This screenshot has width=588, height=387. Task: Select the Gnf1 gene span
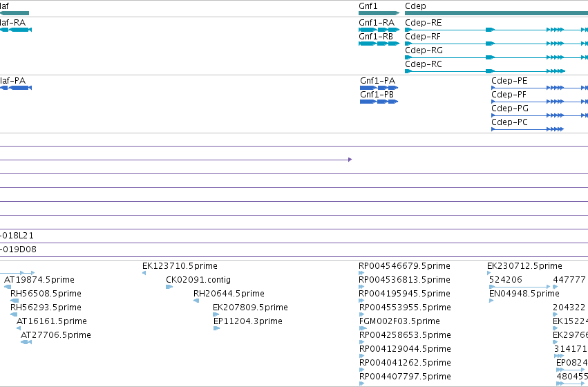pos(379,13)
